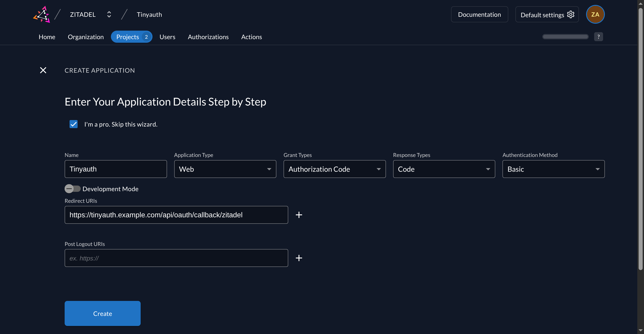Uncheck "I'm a pro. Skip this wizard"
The height and width of the screenshot is (334, 644).
[x=74, y=124]
